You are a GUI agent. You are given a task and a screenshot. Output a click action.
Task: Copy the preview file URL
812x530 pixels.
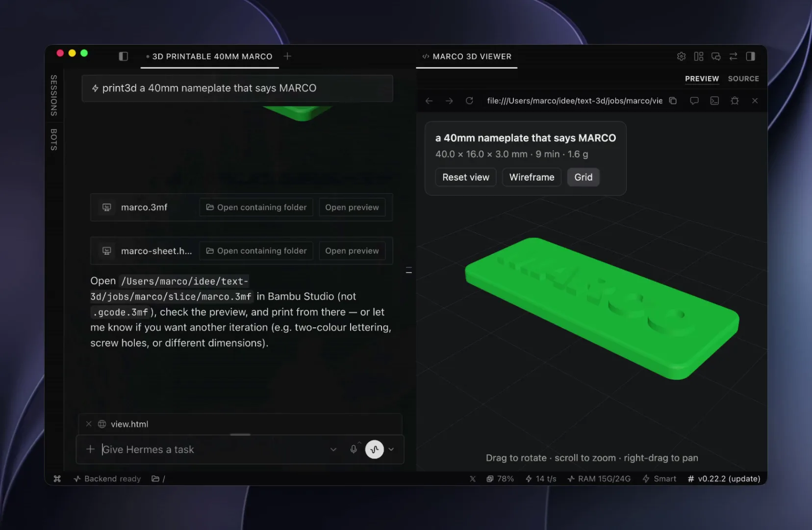673,101
